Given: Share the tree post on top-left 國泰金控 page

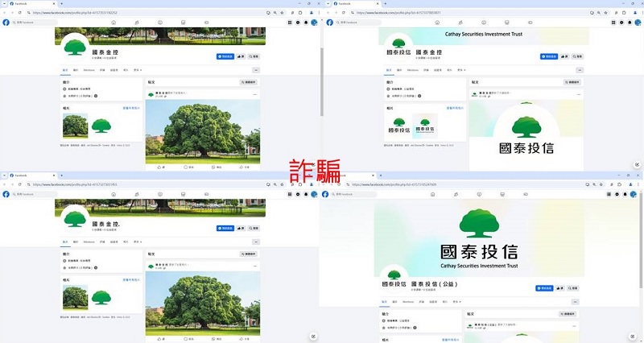Looking at the screenshot, I should (x=245, y=167).
